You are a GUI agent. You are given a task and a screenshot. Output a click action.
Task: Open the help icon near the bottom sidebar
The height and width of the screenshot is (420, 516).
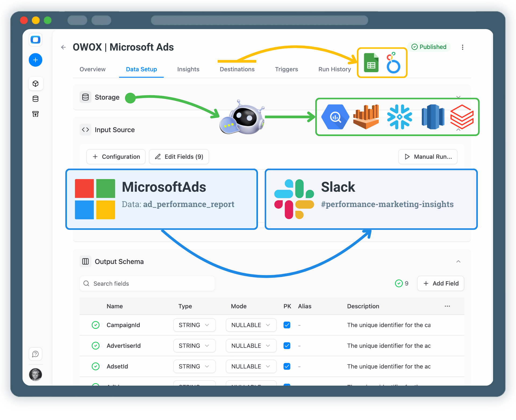35,354
